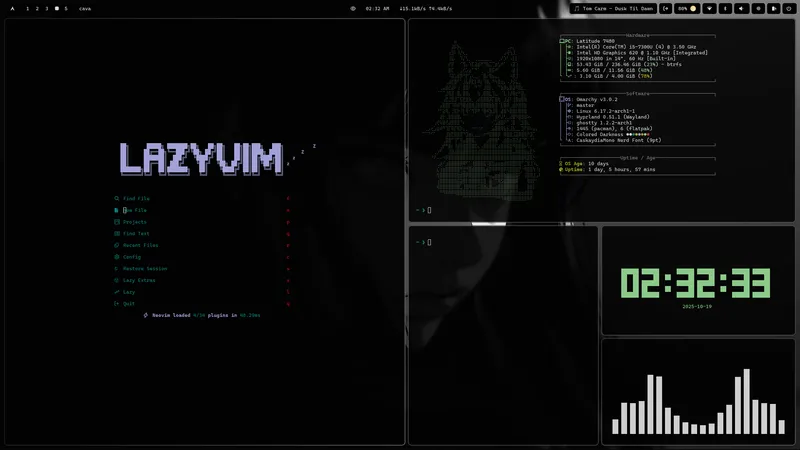800x450 pixels.
Task: Click the New File document icon
Action: tap(116, 210)
